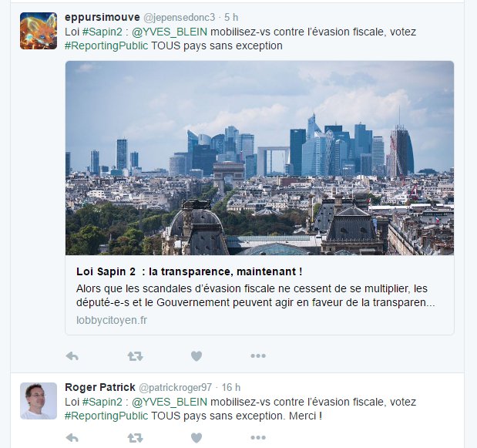Visit the lobbycitoyen.fr link

[x=112, y=320]
